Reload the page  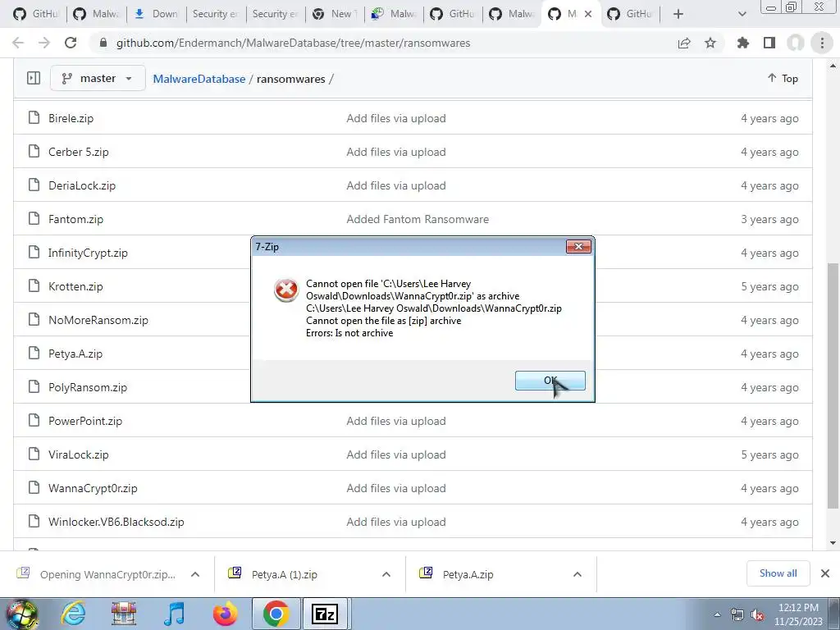pyautogui.click(x=71, y=43)
